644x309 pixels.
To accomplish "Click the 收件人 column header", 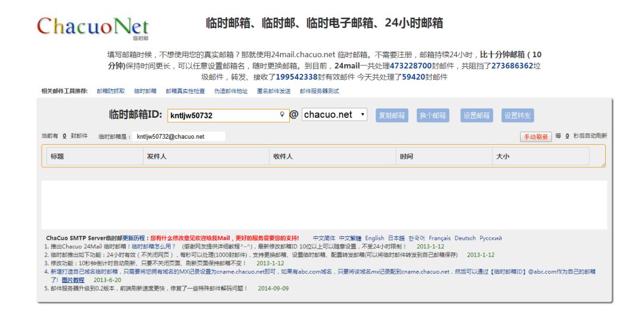I will tap(333, 157).
